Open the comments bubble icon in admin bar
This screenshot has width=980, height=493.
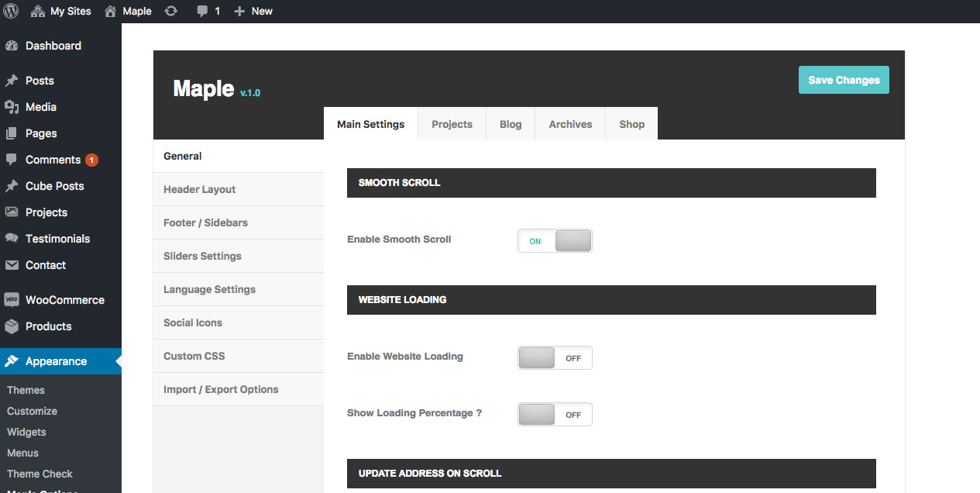202,12
